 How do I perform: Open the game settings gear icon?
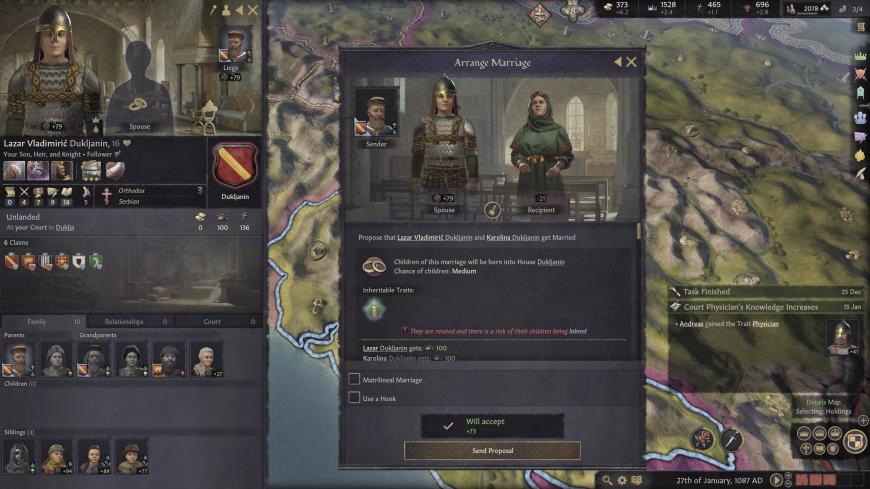pos(622,480)
